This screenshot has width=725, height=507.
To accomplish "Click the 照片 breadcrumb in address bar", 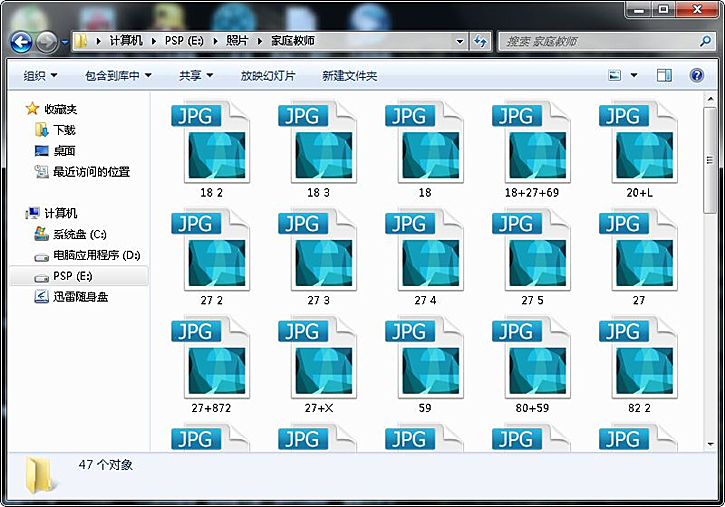I will click(x=237, y=41).
